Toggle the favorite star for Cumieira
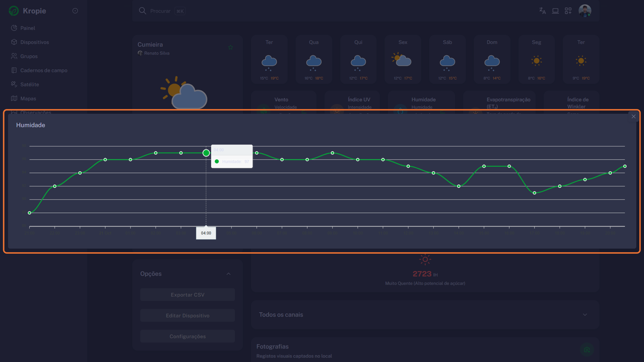 coord(231,47)
